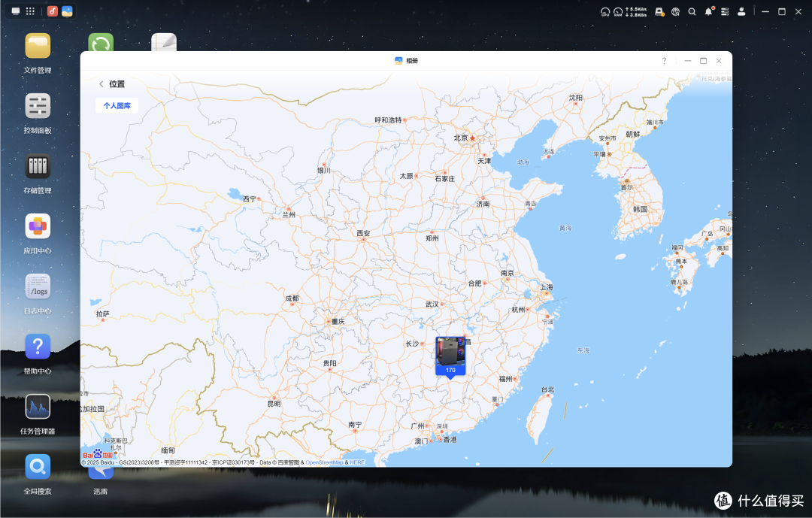Screen dimensions: 812x518
Task: Open the storage warning icon in top bar
Action: pyautogui.click(x=659, y=11)
